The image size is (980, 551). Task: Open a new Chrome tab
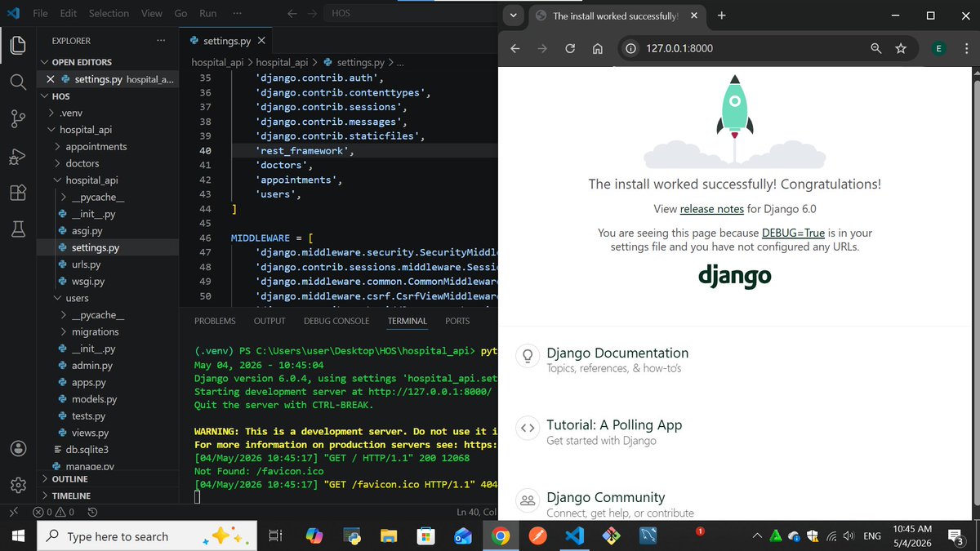[x=721, y=16]
